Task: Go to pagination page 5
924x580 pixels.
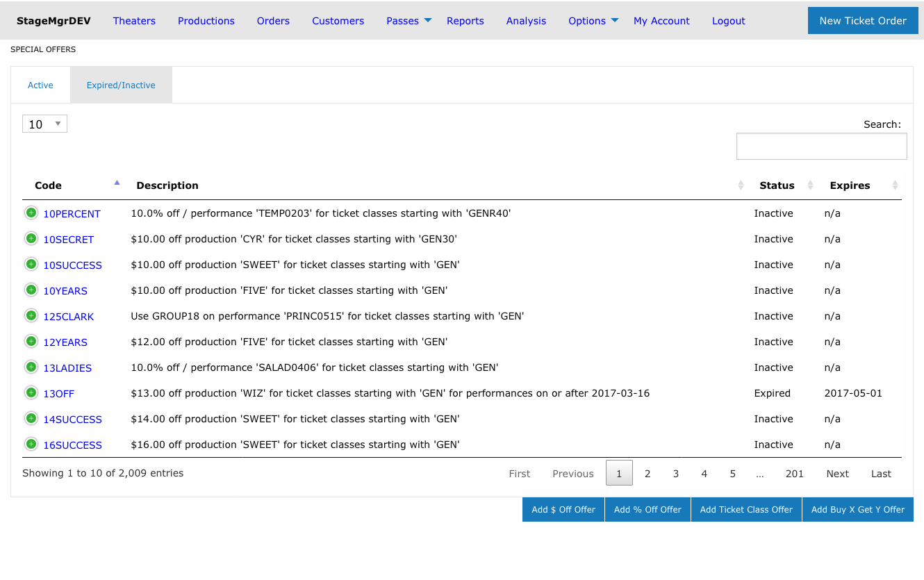Action: point(732,473)
